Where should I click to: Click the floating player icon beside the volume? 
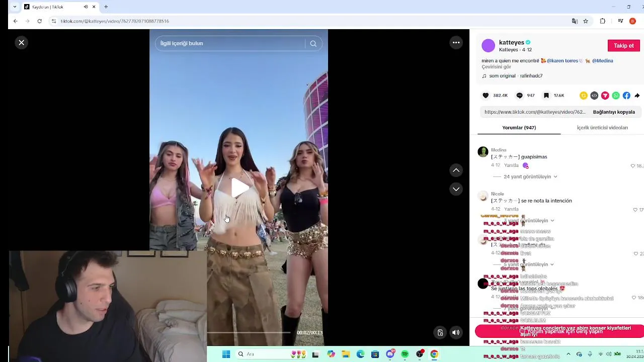tap(440, 332)
